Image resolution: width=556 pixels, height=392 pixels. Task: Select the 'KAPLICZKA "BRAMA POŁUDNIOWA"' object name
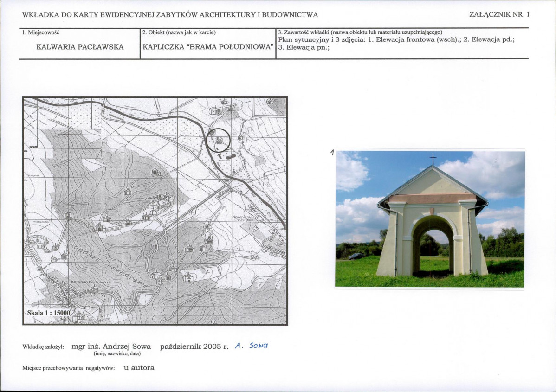(207, 47)
